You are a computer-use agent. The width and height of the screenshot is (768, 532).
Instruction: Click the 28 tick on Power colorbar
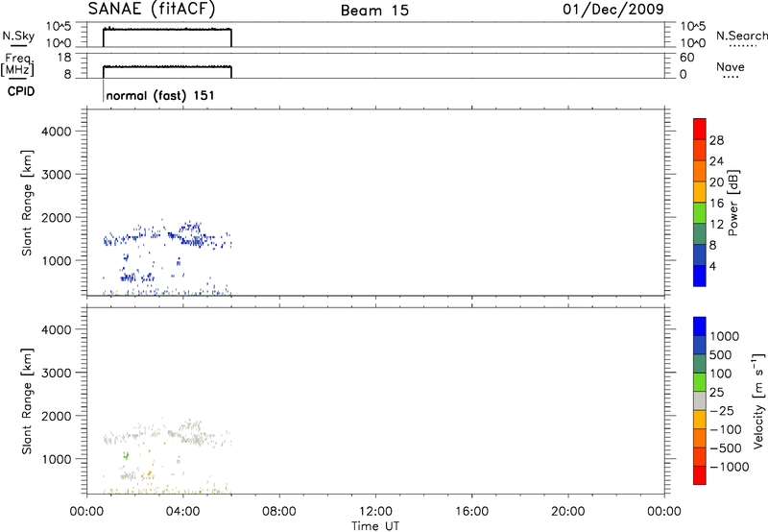(x=716, y=140)
